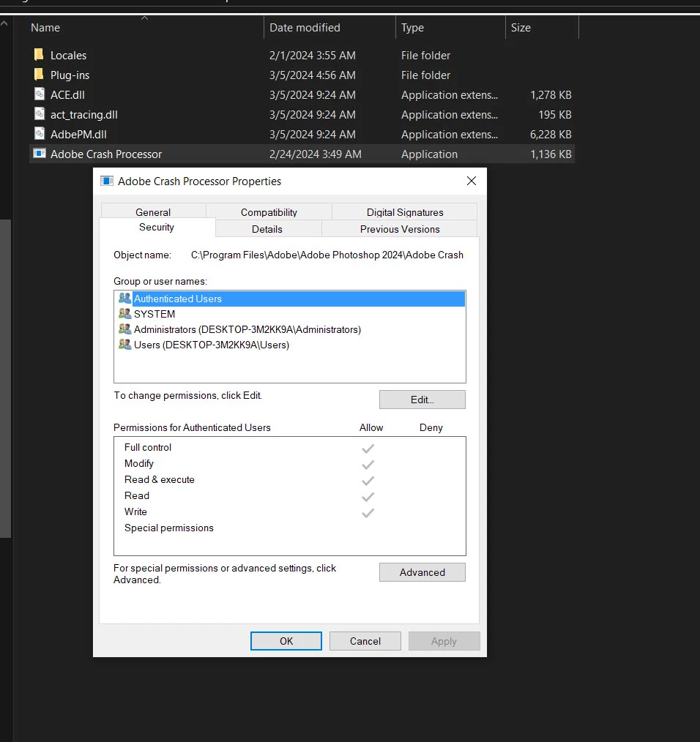
Task: Open the Digital Signatures tab
Action: click(405, 212)
